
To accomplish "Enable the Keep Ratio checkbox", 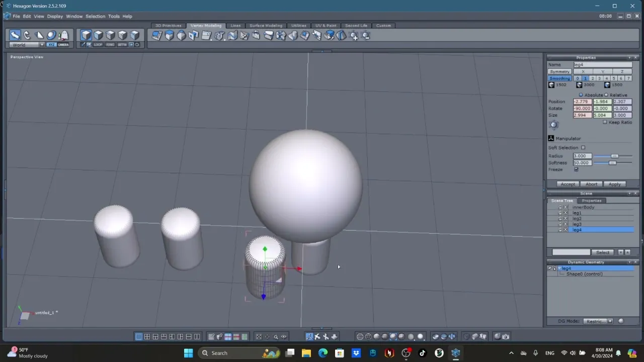I will [x=605, y=122].
